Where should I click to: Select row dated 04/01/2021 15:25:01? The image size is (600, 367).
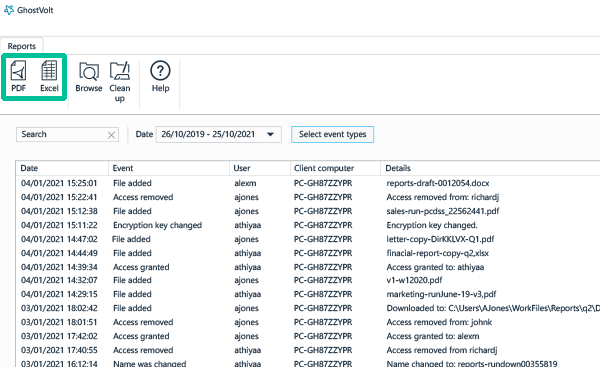308,183
